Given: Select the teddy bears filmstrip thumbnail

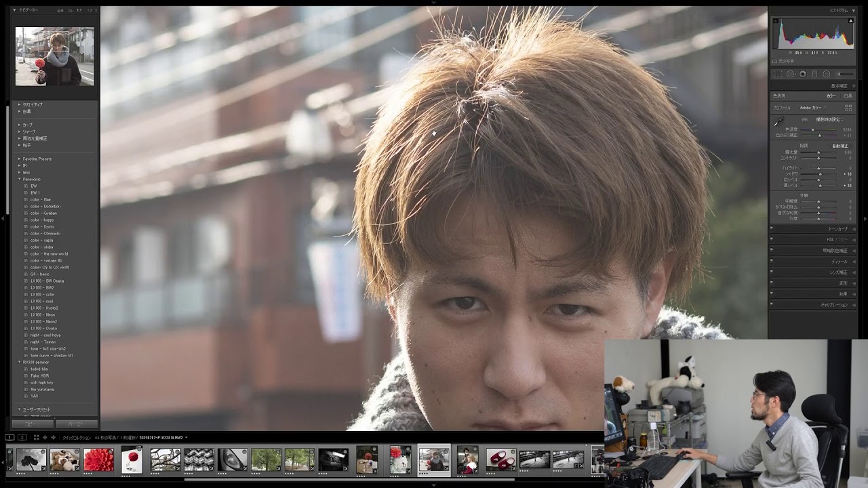Looking at the screenshot, I should (65, 459).
